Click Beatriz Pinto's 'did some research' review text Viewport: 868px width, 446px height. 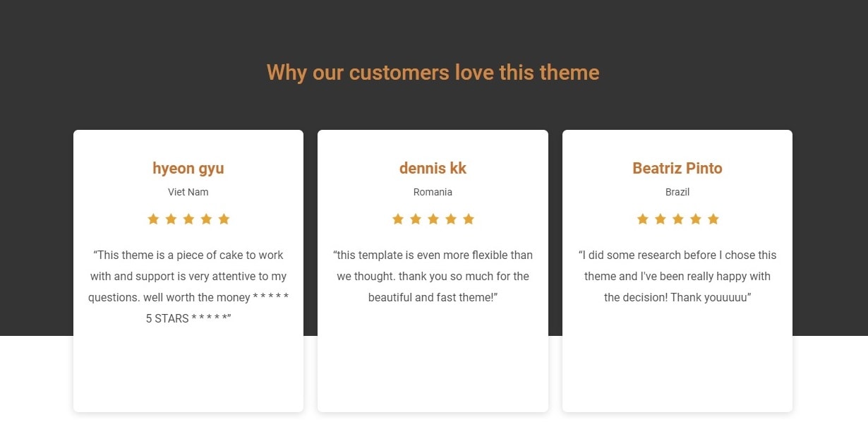tap(677, 276)
